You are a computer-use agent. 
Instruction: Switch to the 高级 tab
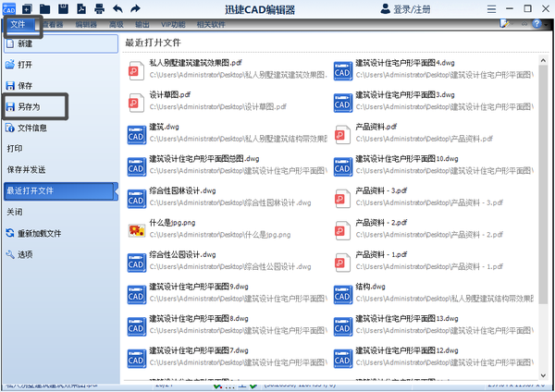coord(117,24)
